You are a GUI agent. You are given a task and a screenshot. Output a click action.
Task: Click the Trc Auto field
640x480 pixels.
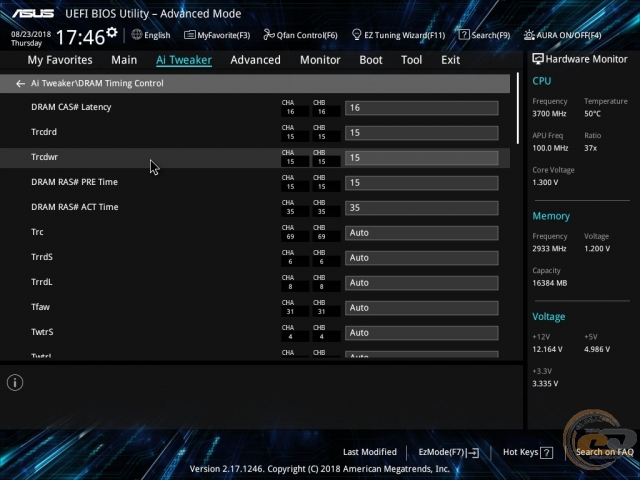[422, 233]
